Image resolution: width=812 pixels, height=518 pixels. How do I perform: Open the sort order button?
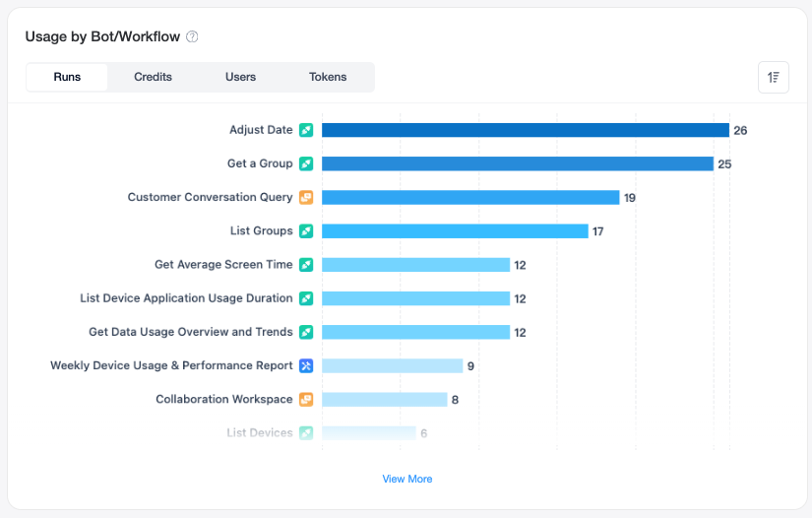click(x=774, y=77)
